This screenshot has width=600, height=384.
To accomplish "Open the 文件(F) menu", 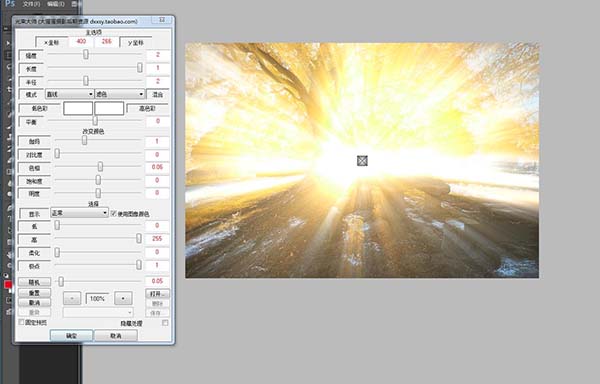I will [x=31, y=4].
